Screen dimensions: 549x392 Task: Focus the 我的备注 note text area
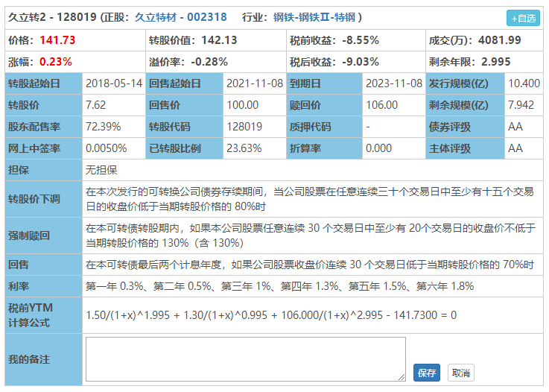pos(245,359)
